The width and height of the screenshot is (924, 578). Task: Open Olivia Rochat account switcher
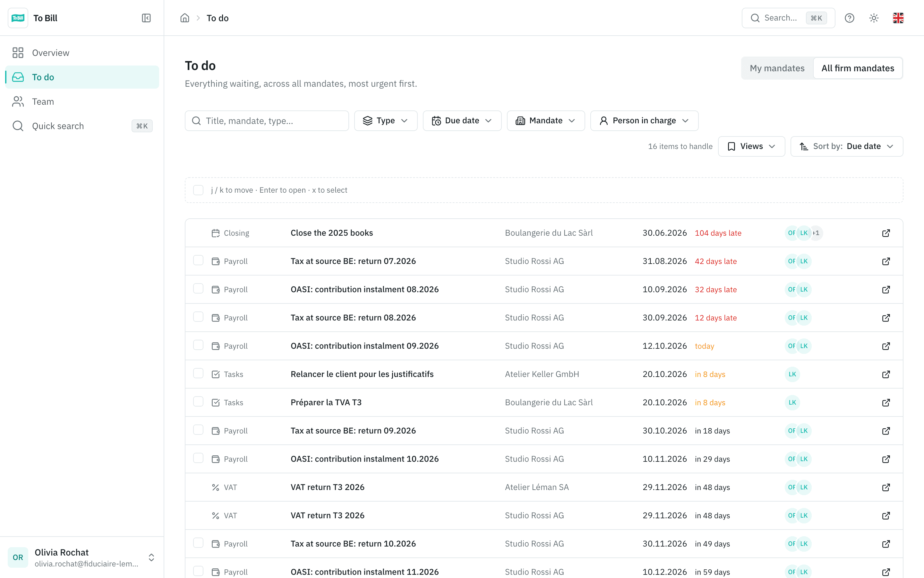(x=82, y=557)
